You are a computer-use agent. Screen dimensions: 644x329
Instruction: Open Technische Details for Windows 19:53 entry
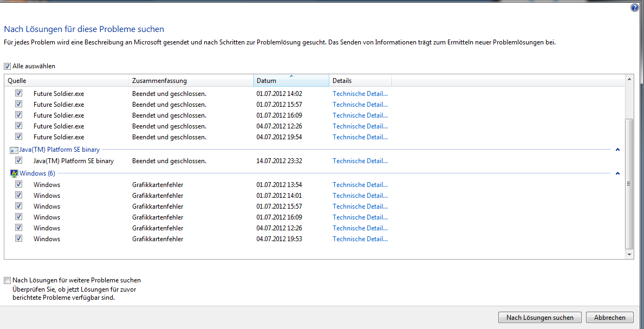(x=360, y=239)
